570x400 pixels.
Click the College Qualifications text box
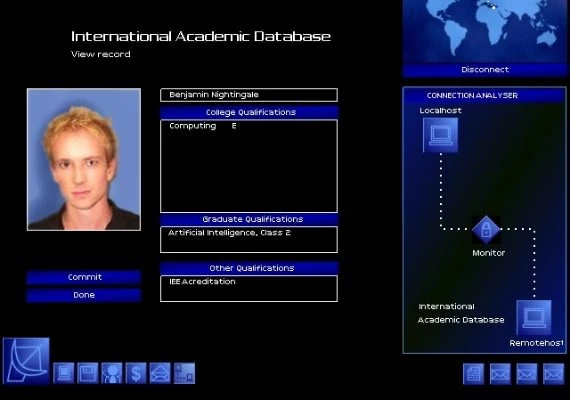[249, 166]
